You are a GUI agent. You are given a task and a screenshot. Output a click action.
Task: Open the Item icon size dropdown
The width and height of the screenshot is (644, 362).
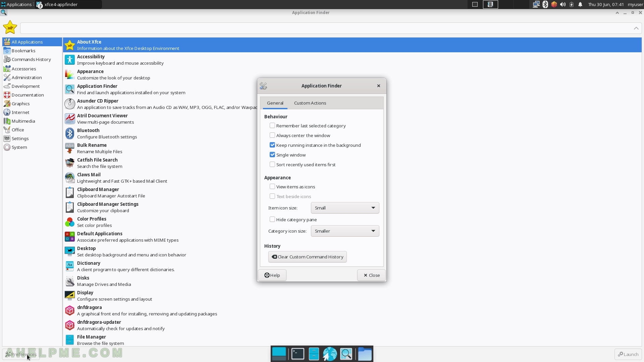345,208
